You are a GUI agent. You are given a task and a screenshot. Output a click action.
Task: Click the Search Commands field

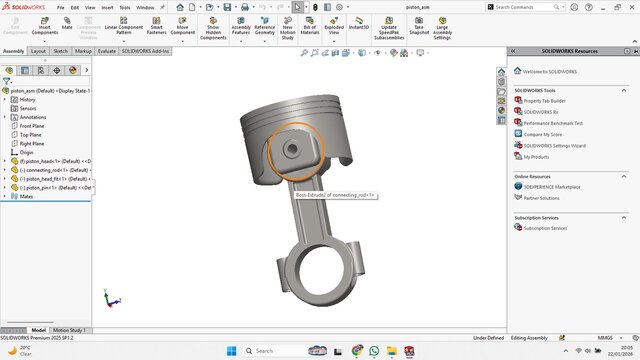point(524,7)
